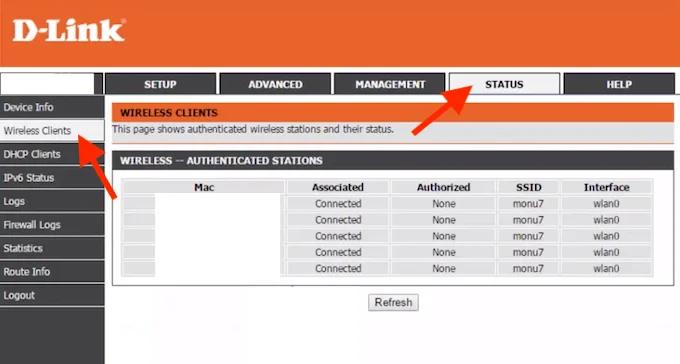Click Logout in the sidebar
The width and height of the screenshot is (680, 364).
pyautogui.click(x=52, y=295)
